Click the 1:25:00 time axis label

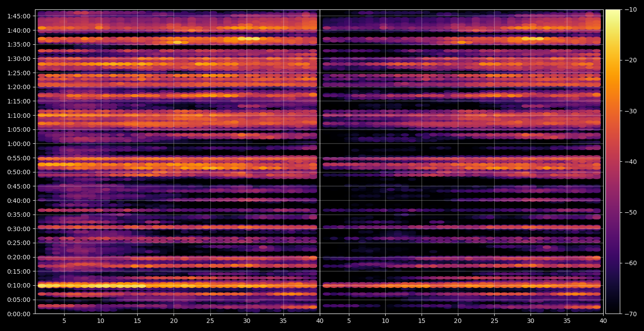tap(19, 73)
